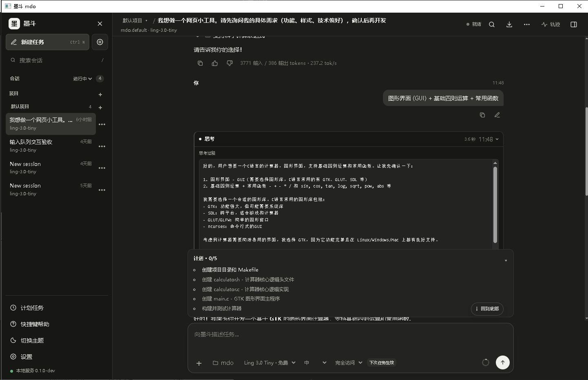The width and height of the screenshot is (588, 380).
Task: Add a session to 默认项目 with plus
Action: coord(100,108)
